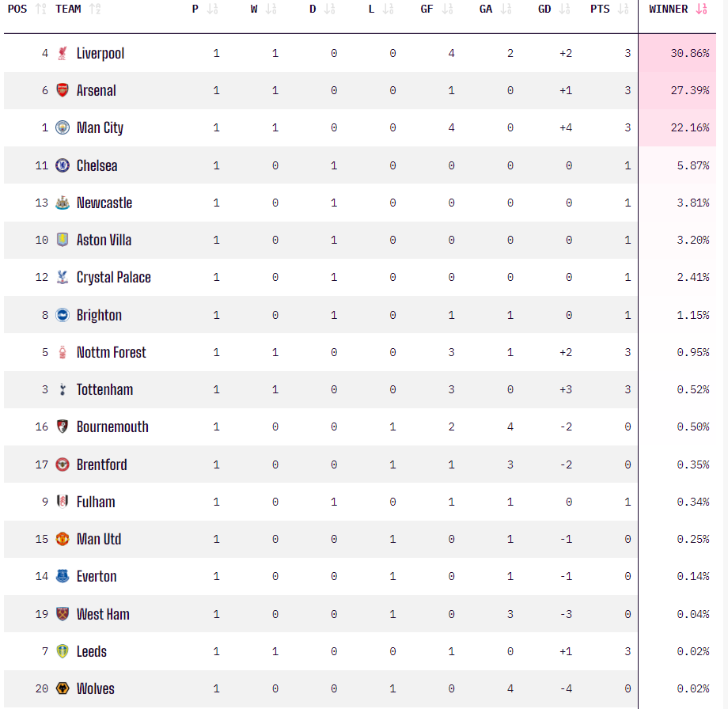Click the Tottenham club crest icon
728x709 pixels.
pyautogui.click(x=63, y=390)
